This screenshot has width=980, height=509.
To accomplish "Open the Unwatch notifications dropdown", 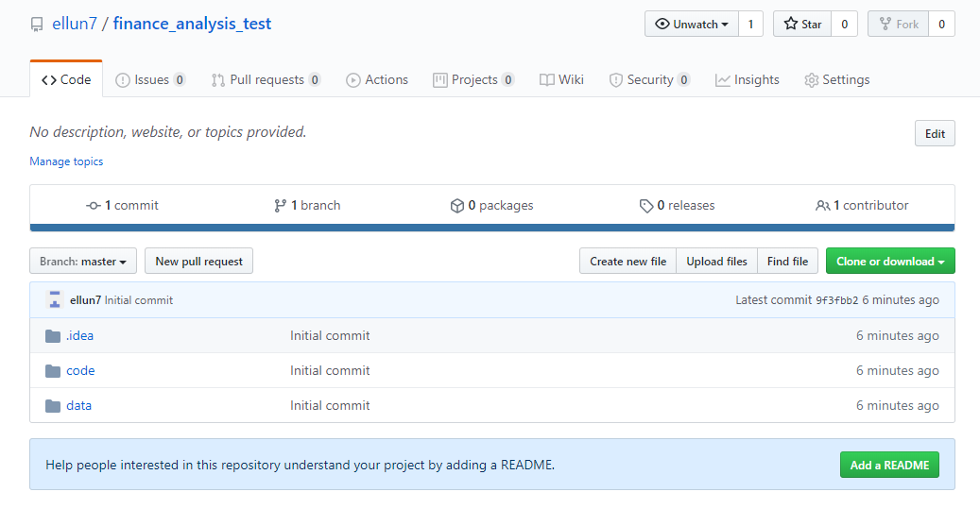I will pyautogui.click(x=691, y=24).
